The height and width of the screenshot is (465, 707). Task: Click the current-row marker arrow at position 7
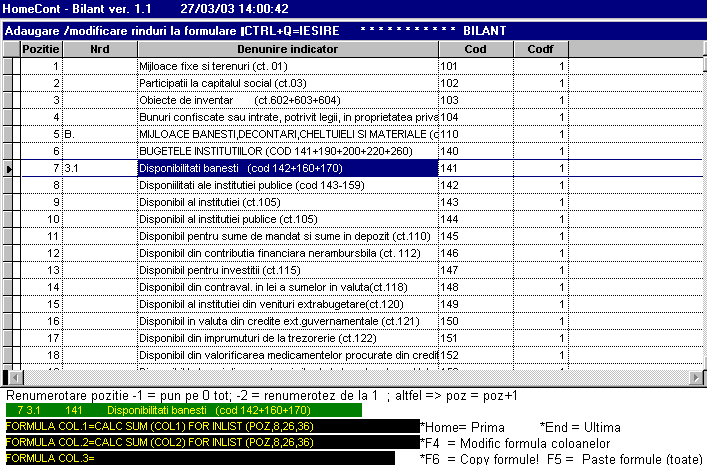(8, 169)
